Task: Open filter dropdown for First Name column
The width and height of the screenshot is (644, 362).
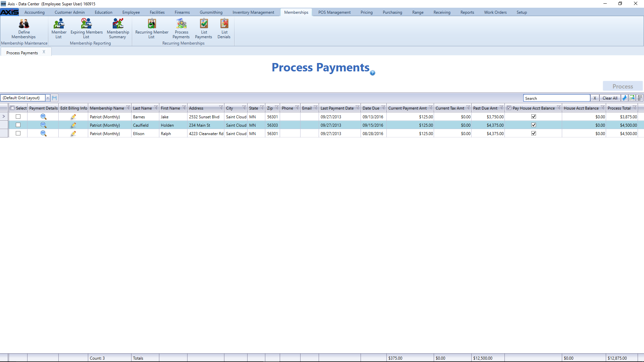Action: click(x=184, y=108)
